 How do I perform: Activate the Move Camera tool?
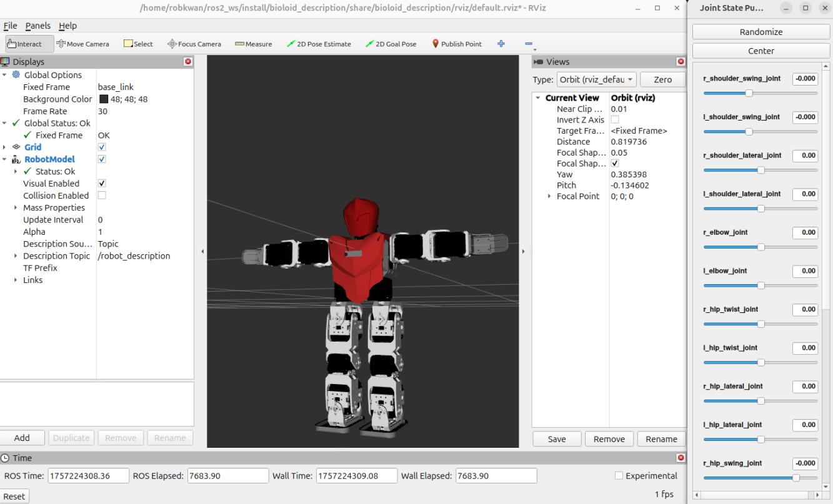82,44
